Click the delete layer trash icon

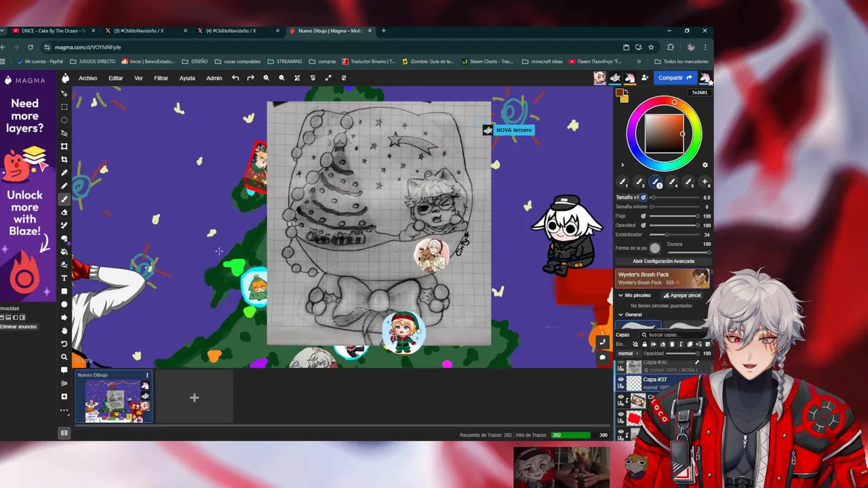[x=671, y=344]
